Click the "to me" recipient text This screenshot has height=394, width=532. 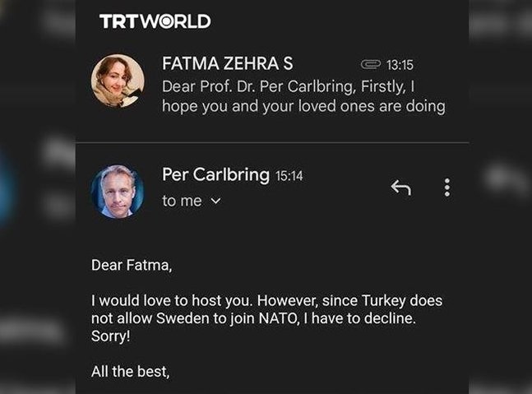point(182,201)
